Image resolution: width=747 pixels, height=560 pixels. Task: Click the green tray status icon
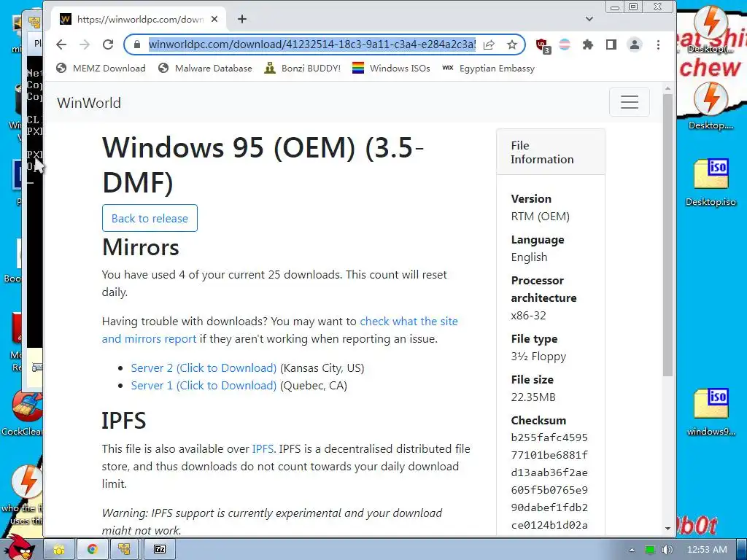pyautogui.click(x=650, y=550)
